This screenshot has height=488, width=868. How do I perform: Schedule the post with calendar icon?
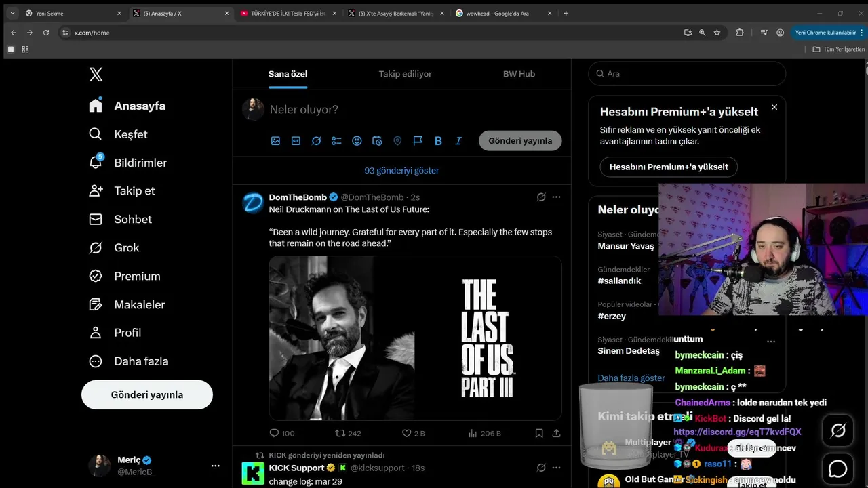tap(377, 141)
